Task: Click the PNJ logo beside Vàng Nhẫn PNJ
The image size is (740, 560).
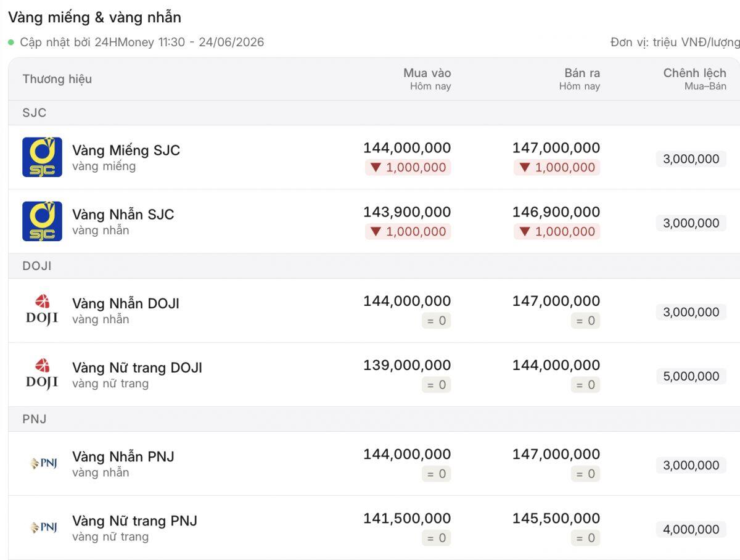Action: tap(43, 463)
